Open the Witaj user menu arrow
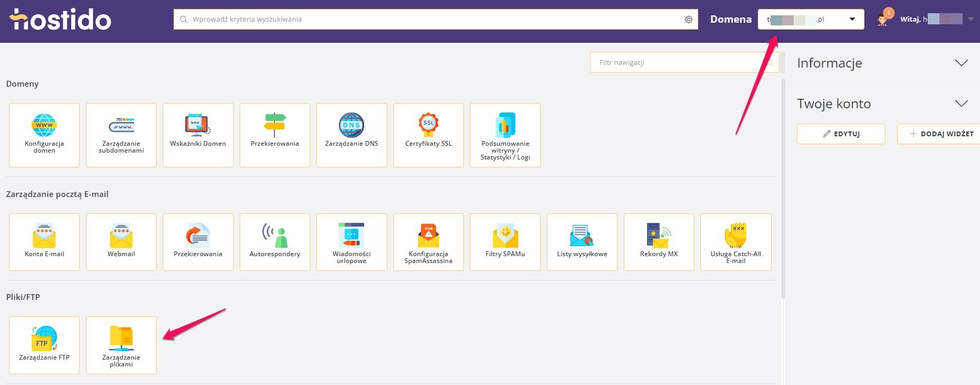 click(971, 20)
